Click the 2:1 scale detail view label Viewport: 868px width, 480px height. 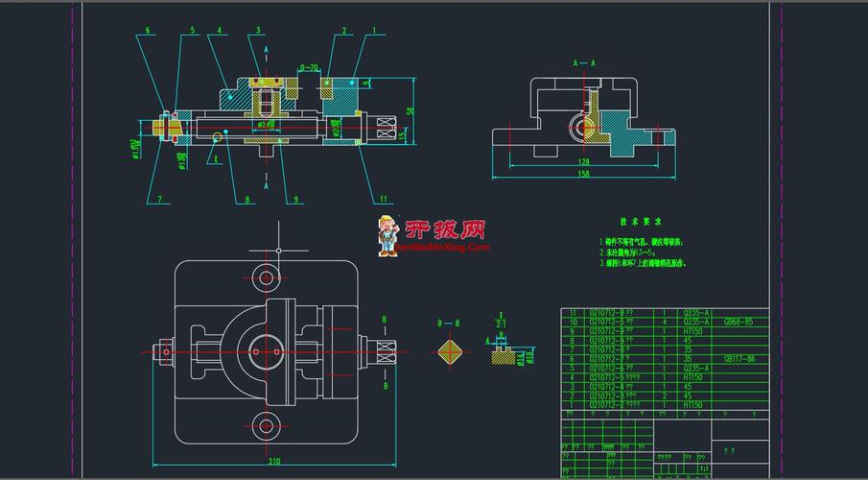[x=500, y=320]
